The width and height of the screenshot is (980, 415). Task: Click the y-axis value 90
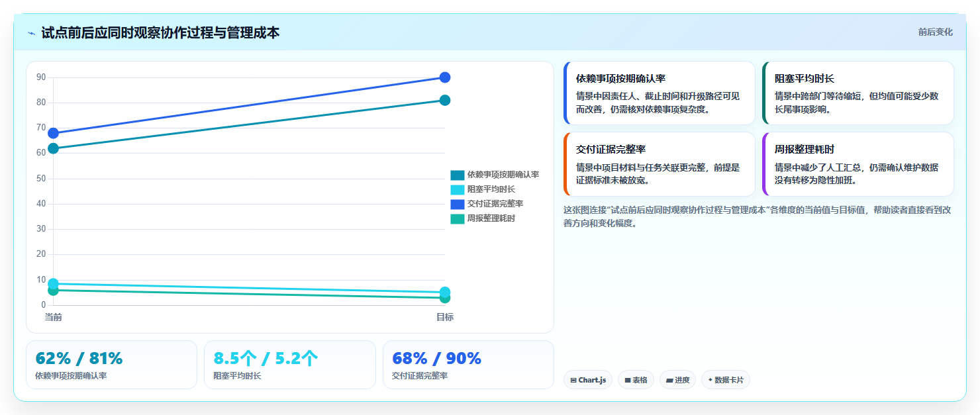(x=41, y=77)
